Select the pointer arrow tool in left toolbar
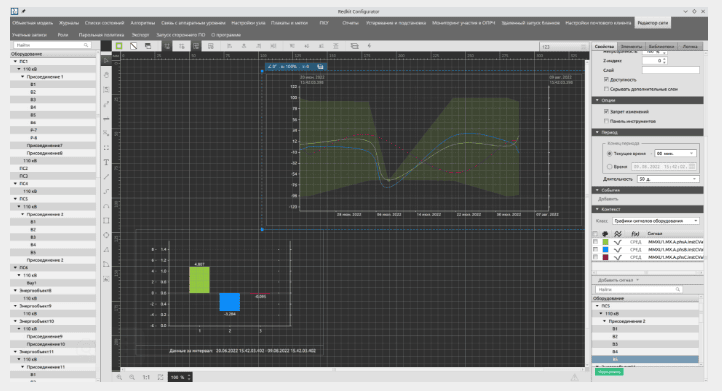Image resolution: width=722 pixels, height=391 pixels. pyautogui.click(x=106, y=60)
